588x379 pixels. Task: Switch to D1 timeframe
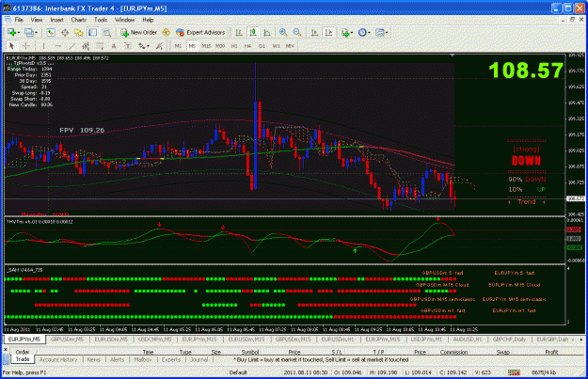tap(262, 46)
